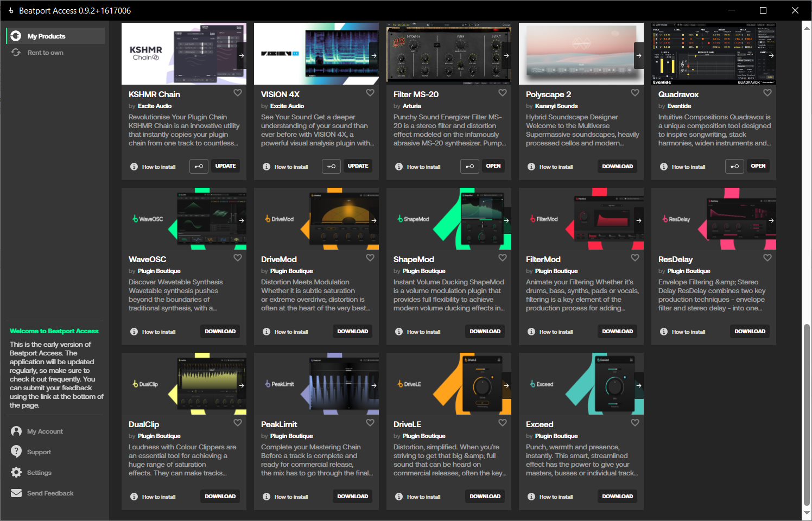Viewport: 812px width, 521px height.
Task: Open Settings gear in sidebar
Action: 17,473
